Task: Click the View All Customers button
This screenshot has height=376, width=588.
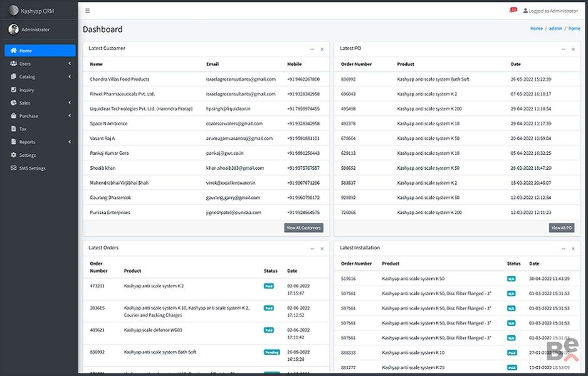Action: pyautogui.click(x=303, y=228)
